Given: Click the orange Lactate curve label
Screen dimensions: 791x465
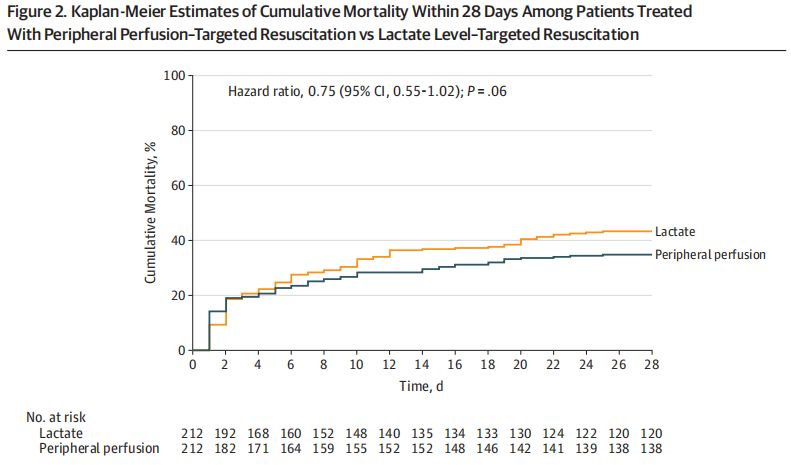Looking at the screenshot, I should point(675,231).
